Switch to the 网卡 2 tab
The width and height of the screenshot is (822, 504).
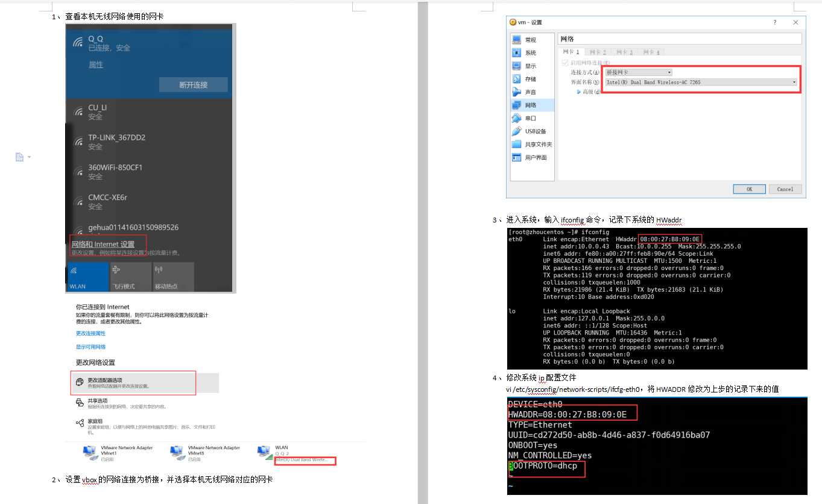pyautogui.click(x=598, y=52)
